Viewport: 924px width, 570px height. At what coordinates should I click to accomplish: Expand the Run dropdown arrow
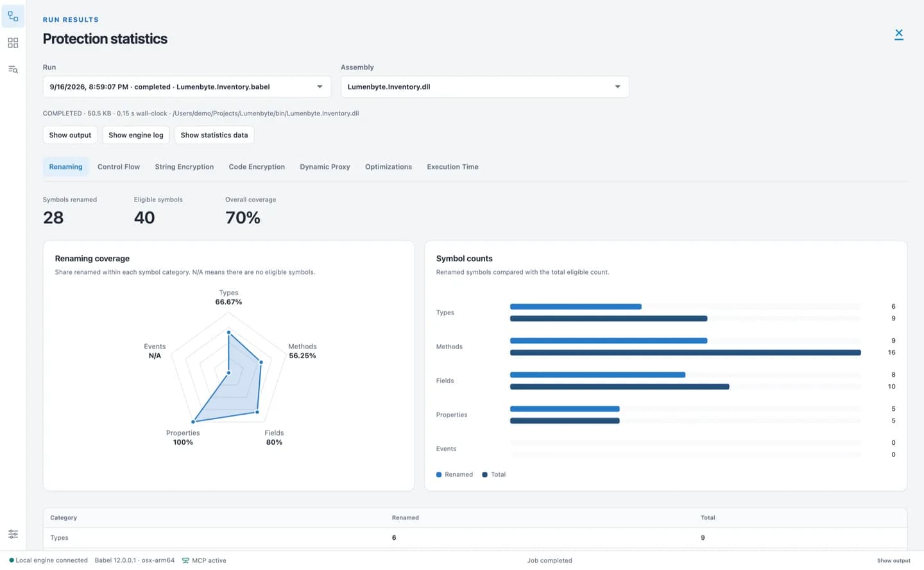click(x=320, y=87)
